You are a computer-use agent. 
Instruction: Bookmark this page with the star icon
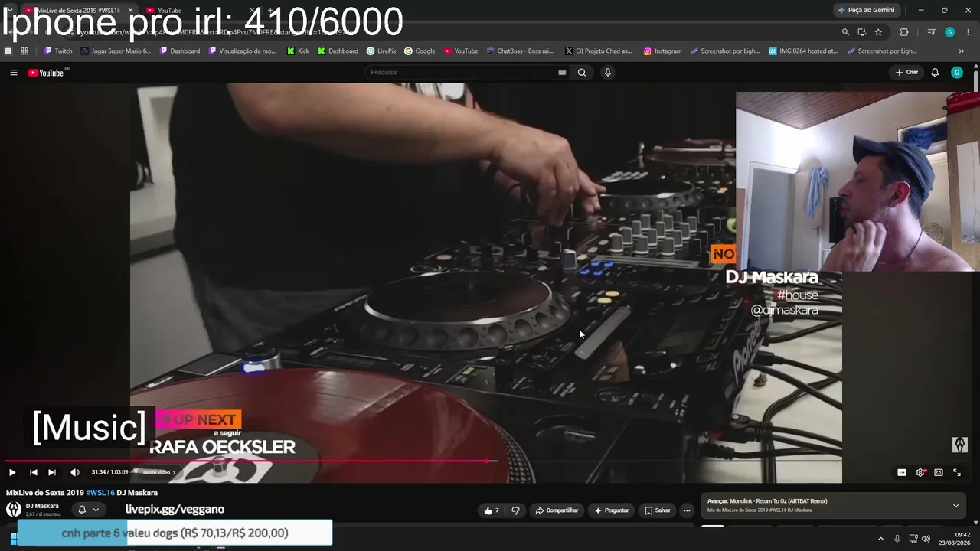click(x=878, y=32)
